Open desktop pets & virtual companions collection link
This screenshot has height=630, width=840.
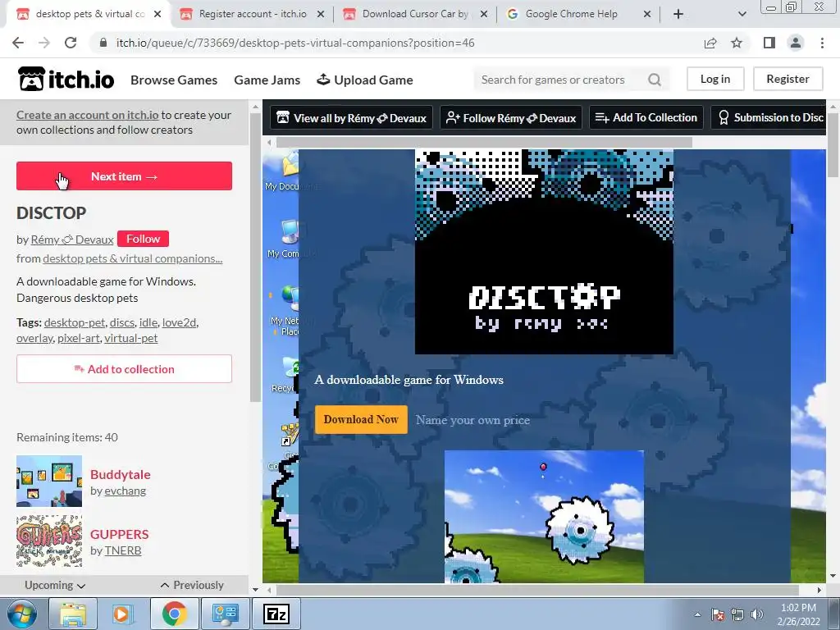point(132,258)
